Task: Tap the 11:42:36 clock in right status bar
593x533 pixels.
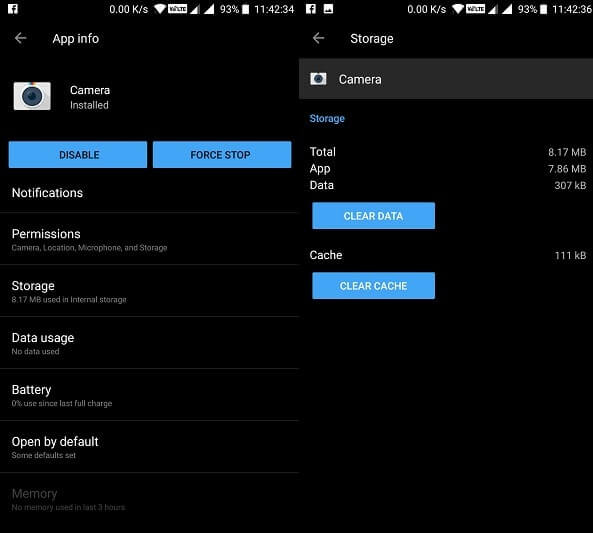Action: pyautogui.click(x=572, y=9)
